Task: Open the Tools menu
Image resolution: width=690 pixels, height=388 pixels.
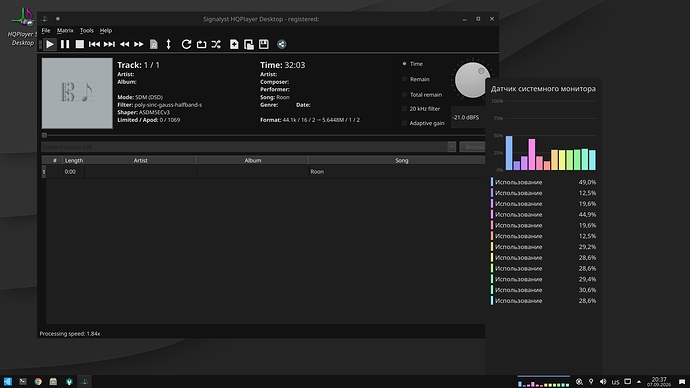Action: coord(87,30)
